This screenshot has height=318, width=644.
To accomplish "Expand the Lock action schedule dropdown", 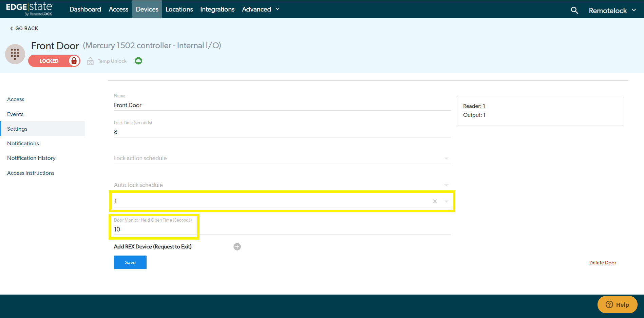I will pos(446,158).
